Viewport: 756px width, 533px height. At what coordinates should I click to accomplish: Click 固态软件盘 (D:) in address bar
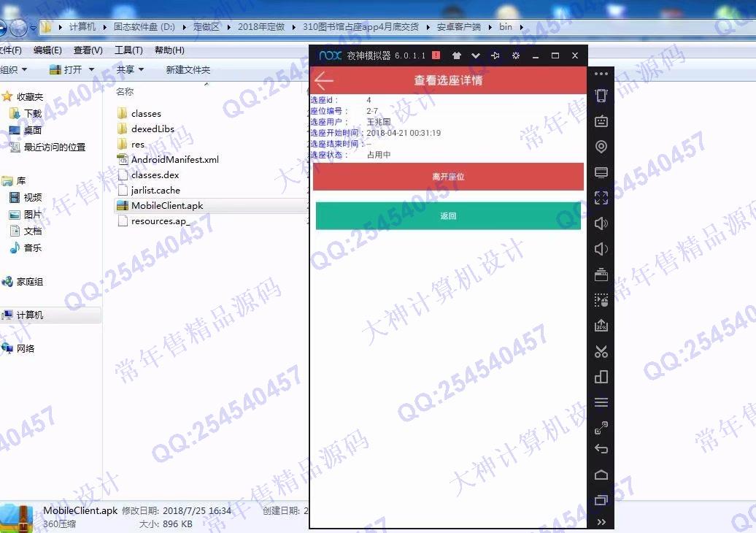click(x=144, y=27)
